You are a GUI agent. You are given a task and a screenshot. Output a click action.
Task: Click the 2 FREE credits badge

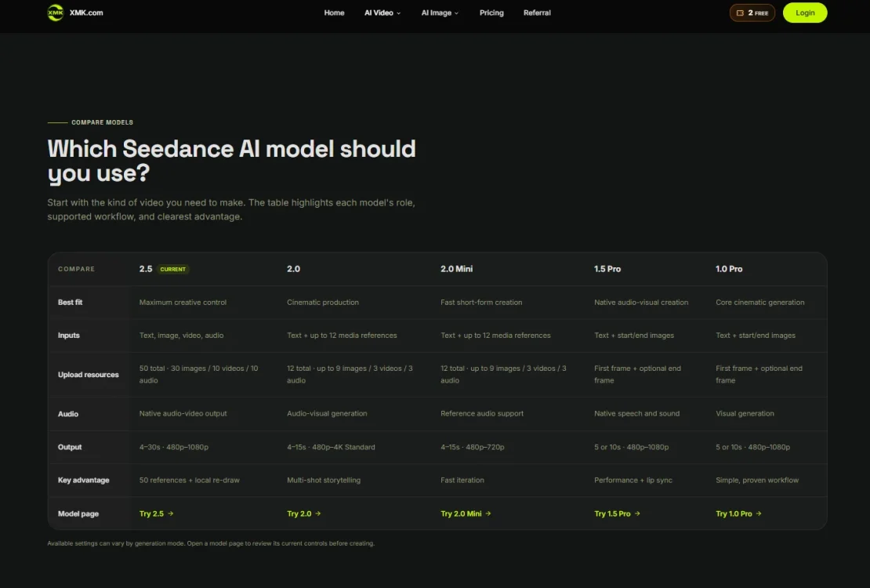coord(752,13)
